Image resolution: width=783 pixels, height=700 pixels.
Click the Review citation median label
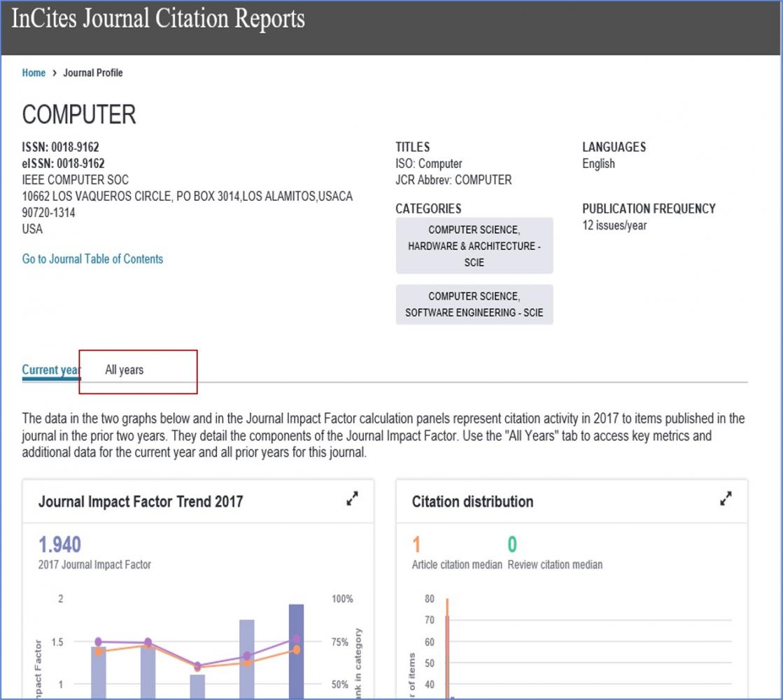[x=556, y=565]
